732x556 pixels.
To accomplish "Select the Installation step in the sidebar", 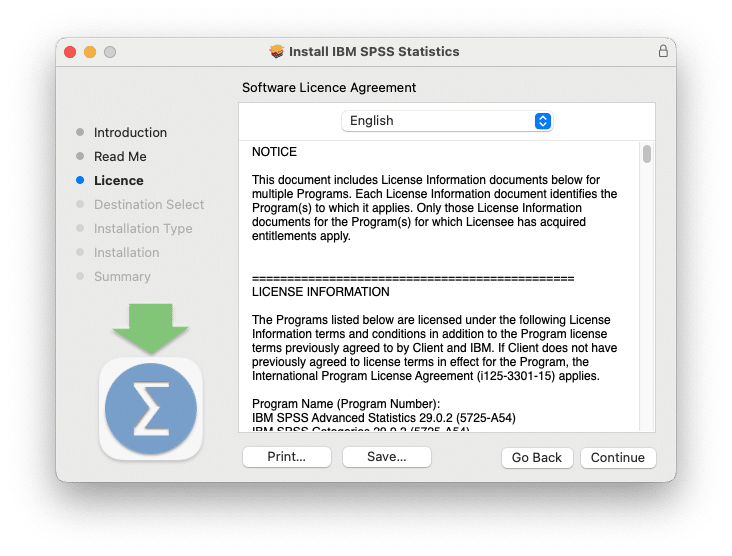I will (x=118, y=253).
